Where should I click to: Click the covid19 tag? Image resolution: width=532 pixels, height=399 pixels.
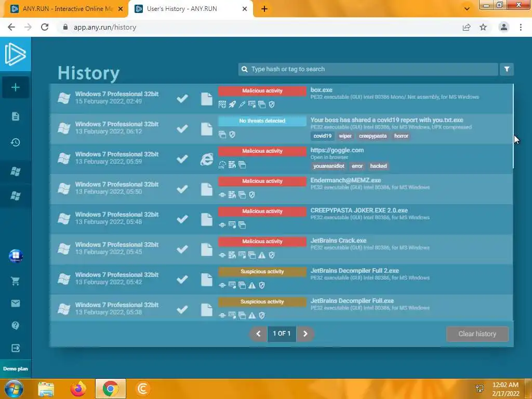click(322, 136)
